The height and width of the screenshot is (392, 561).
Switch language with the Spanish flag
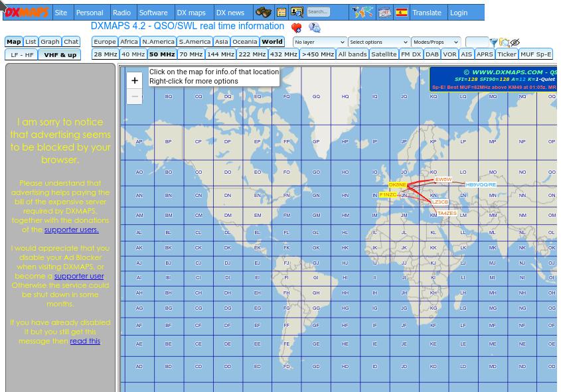(x=402, y=13)
